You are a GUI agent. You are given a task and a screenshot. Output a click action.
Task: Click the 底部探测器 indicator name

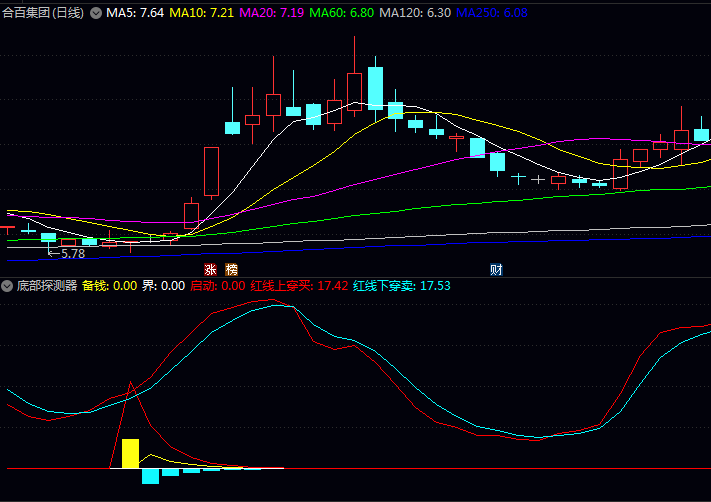click(47, 285)
